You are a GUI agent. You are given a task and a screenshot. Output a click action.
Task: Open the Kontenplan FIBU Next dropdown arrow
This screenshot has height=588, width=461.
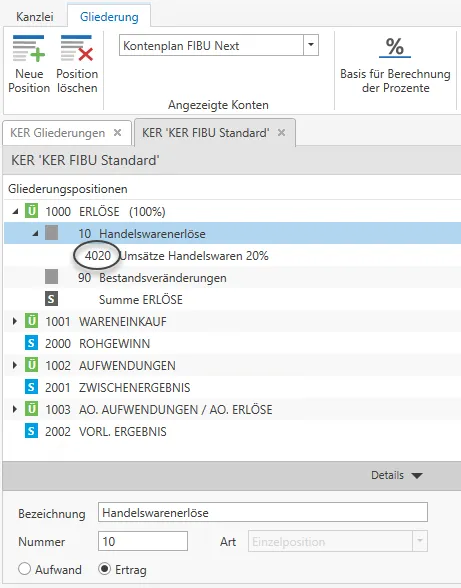[x=311, y=45]
